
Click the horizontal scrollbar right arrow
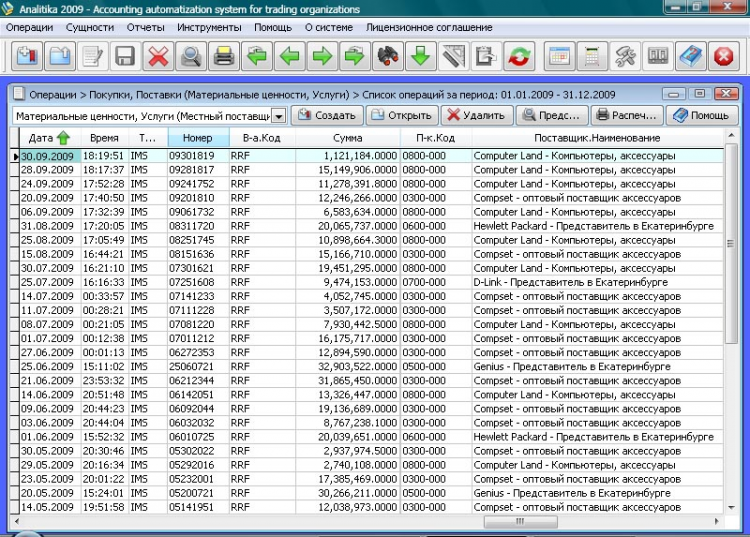pos(717,522)
